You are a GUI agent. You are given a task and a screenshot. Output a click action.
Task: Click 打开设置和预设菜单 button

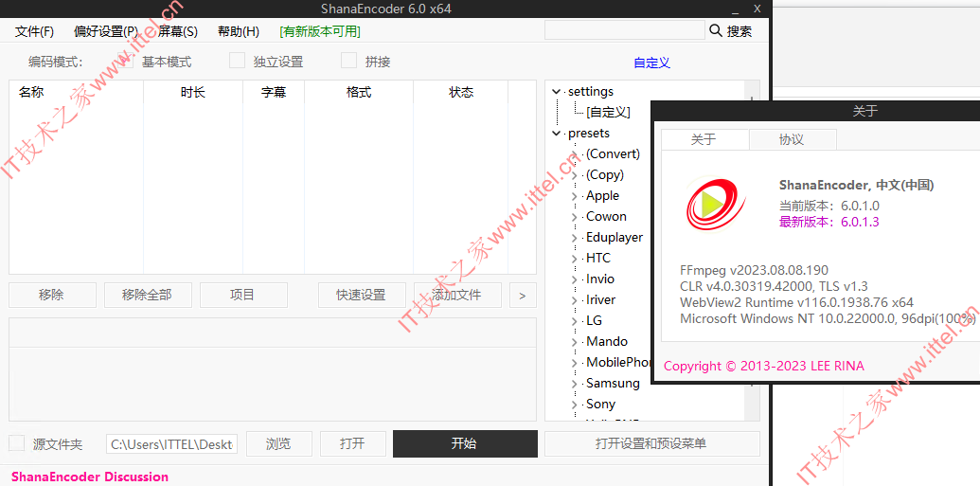(651, 443)
